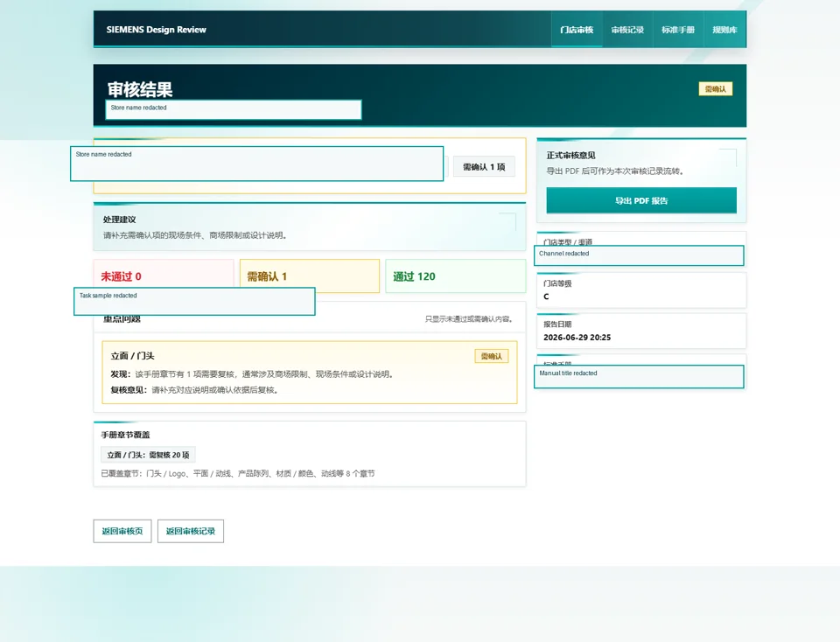This screenshot has width=840, height=642.
Task: Click 报告日期 label
Action: (557, 324)
